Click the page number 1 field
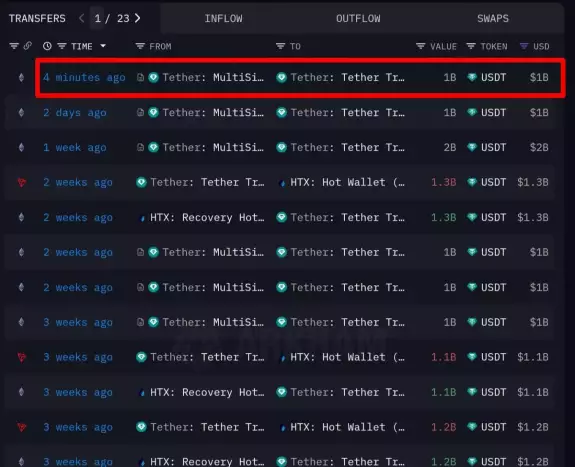 click(97, 18)
